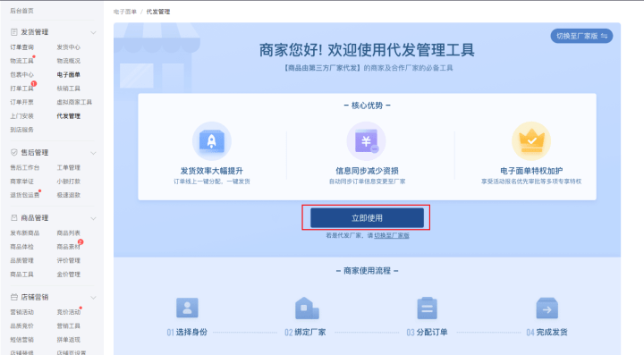Open 品质管理 in the sidebar
This screenshot has width=644, height=355.
(x=21, y=260)
